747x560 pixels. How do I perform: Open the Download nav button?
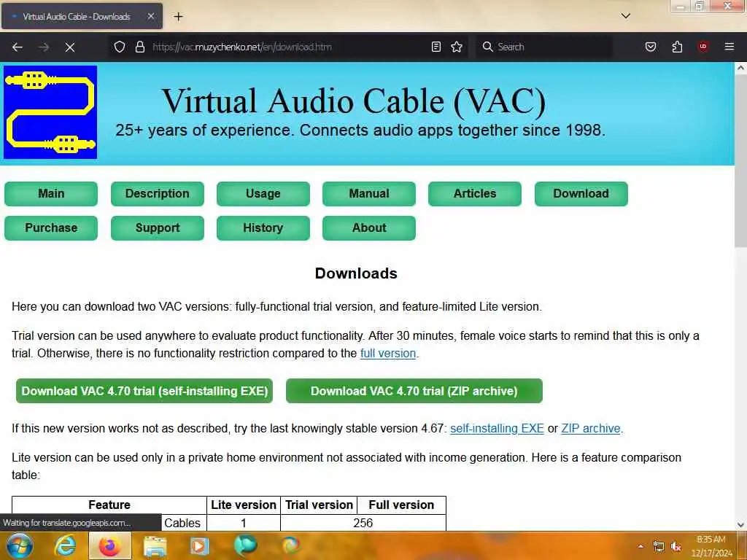point(581,194)
